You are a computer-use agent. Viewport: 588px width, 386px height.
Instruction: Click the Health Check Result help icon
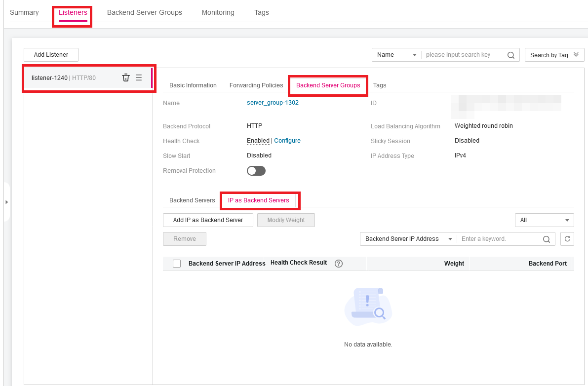point(338,263)
